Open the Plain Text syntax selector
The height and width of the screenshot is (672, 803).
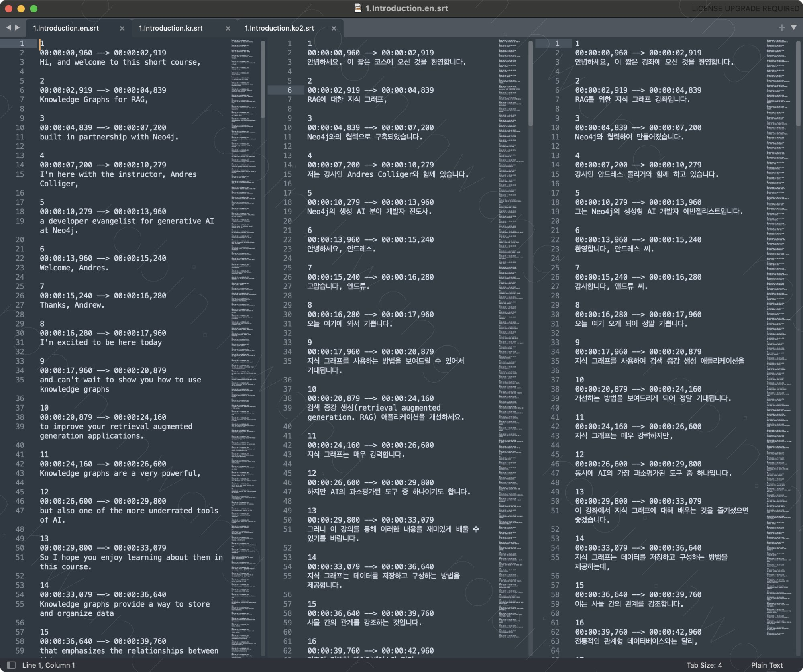766,665
